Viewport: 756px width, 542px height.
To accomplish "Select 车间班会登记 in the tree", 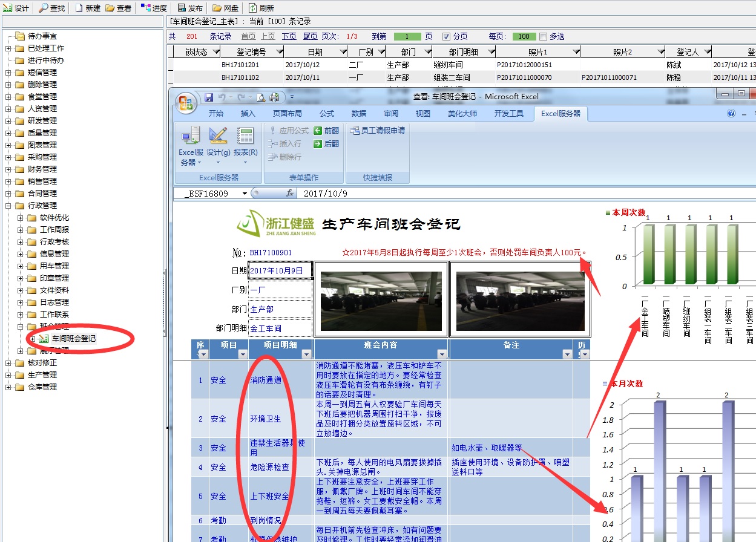I will pyautogui.click(x=73, y=339).
